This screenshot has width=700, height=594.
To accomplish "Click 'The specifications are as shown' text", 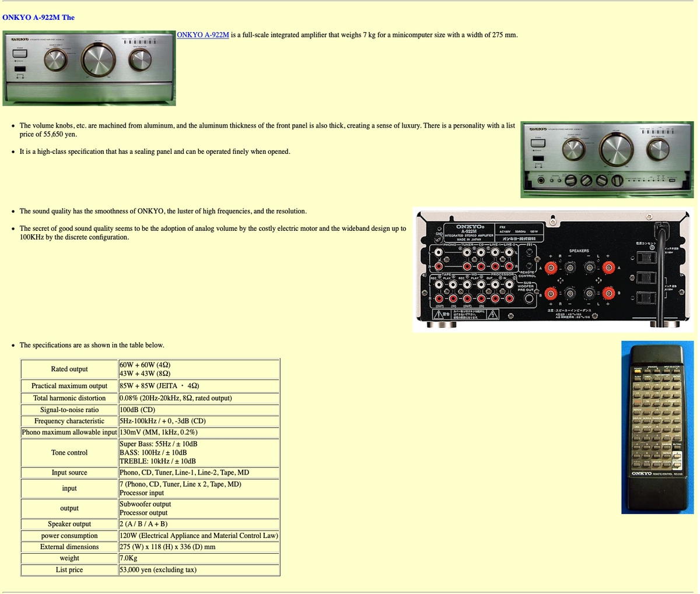I will (x=92, y=345).
